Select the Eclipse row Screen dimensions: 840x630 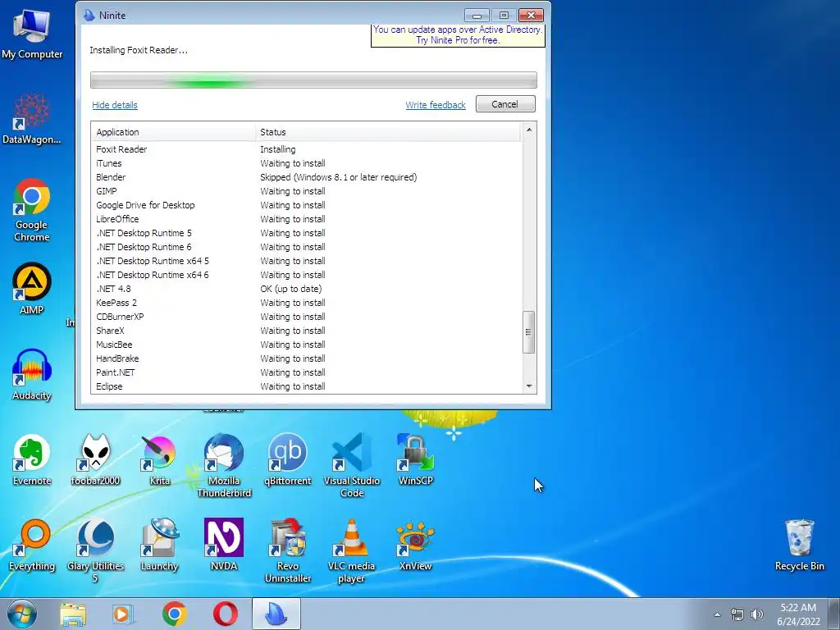[x=306, y=386]
